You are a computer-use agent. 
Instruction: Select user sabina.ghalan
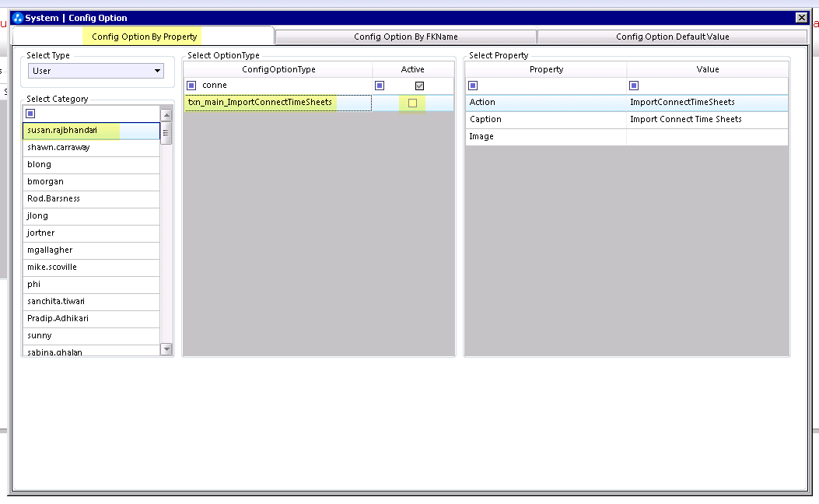click(x=92, y=351)
